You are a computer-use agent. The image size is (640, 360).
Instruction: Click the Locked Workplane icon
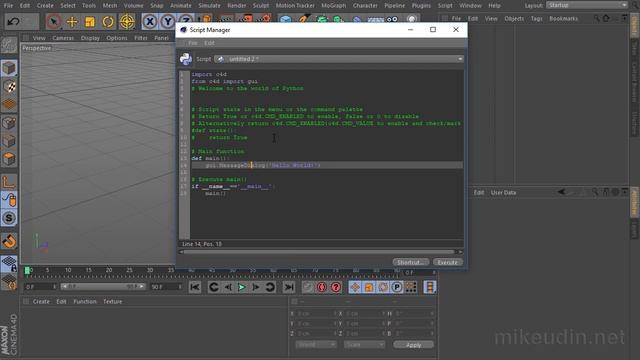click(x=9, y=264)
